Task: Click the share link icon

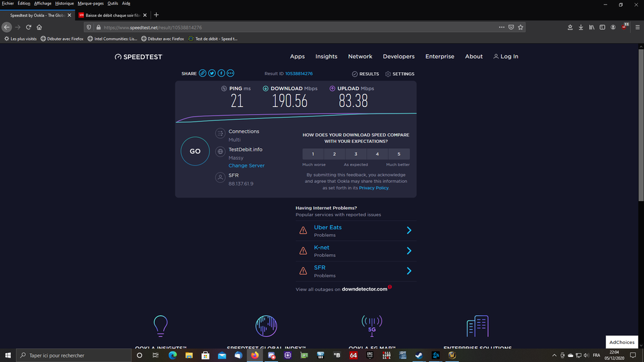Action: point(202,73)
